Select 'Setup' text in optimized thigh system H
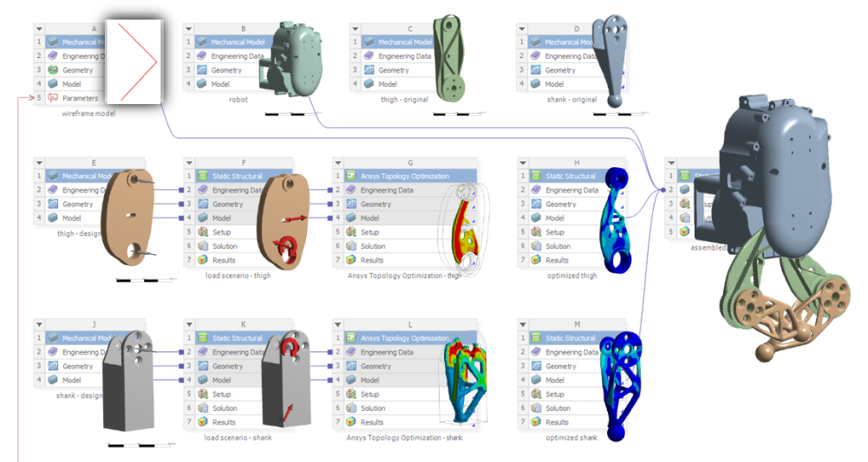This screenshot has height=462, width=868. pyautogui.click(x=554, y=231)
